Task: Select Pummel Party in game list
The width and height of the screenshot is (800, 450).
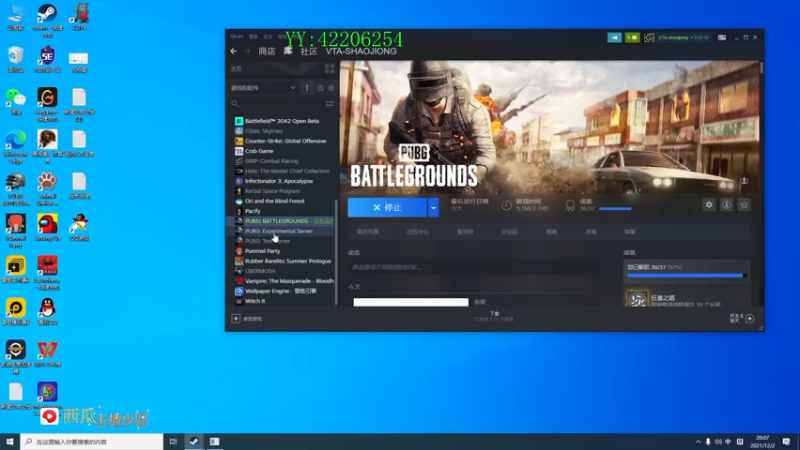Action: pos(263,251)
